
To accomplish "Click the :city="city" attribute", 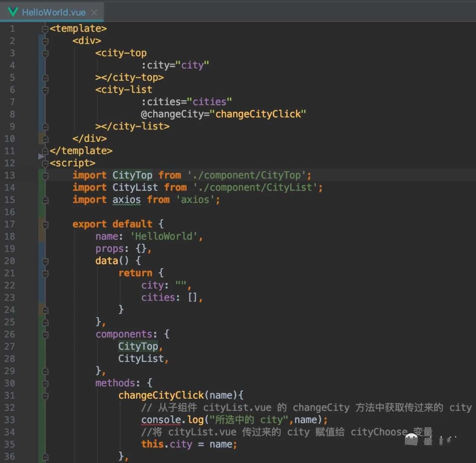I will (175, 66).
